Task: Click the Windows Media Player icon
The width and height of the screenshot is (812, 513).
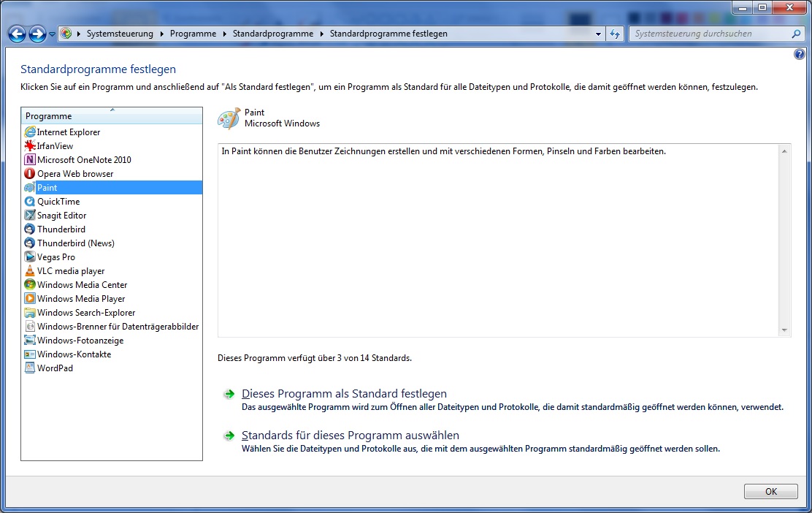Action: pos(30,299)
